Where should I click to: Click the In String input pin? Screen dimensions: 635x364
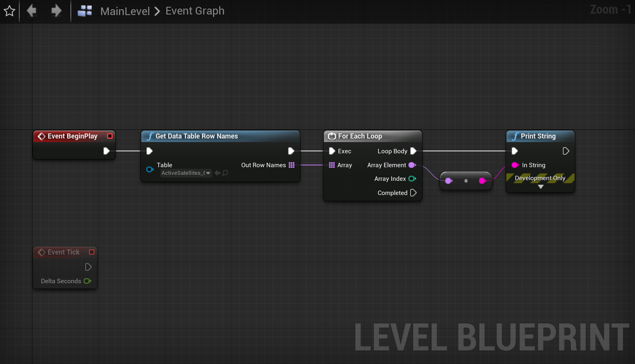coord(515,165)
